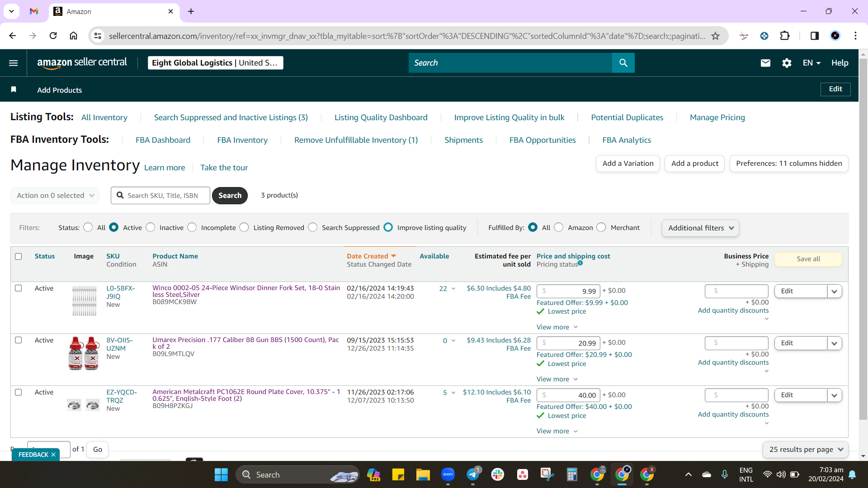Viewport: 868px width, 488px height.
Task: Open the Action on 0 selected dropdown
Action: pyautogui.click(x=55, y=196)
